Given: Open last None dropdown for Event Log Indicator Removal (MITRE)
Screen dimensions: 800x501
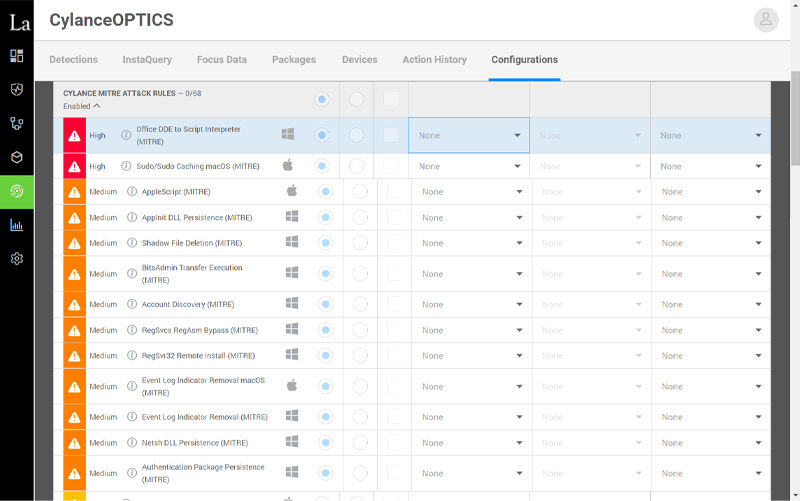Looking at the screenshot, I should 711,417.
